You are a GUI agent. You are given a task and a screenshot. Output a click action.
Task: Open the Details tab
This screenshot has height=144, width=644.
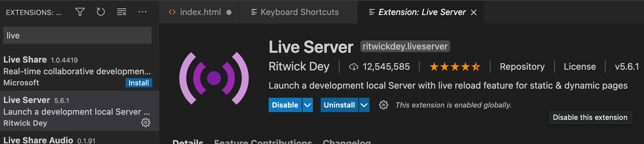point(188,142)
